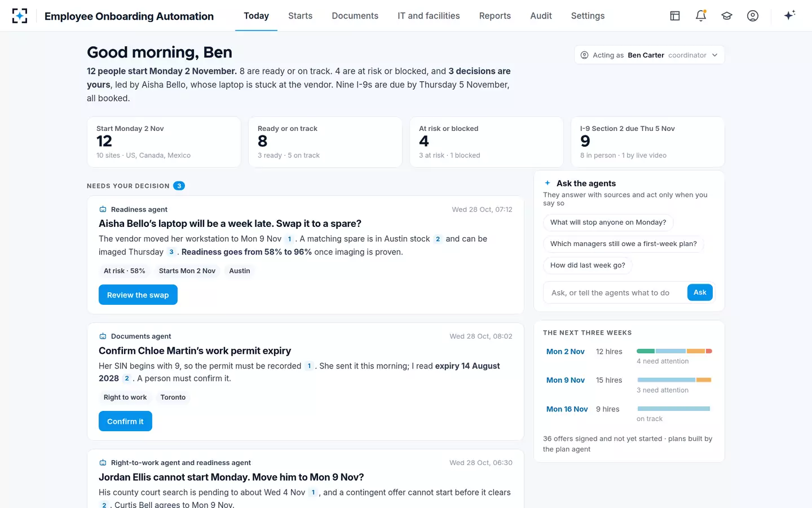The height and width of the screenshot is (508, 812).
Task: Click person icon in Acting as selector
Action: [584, 55]
